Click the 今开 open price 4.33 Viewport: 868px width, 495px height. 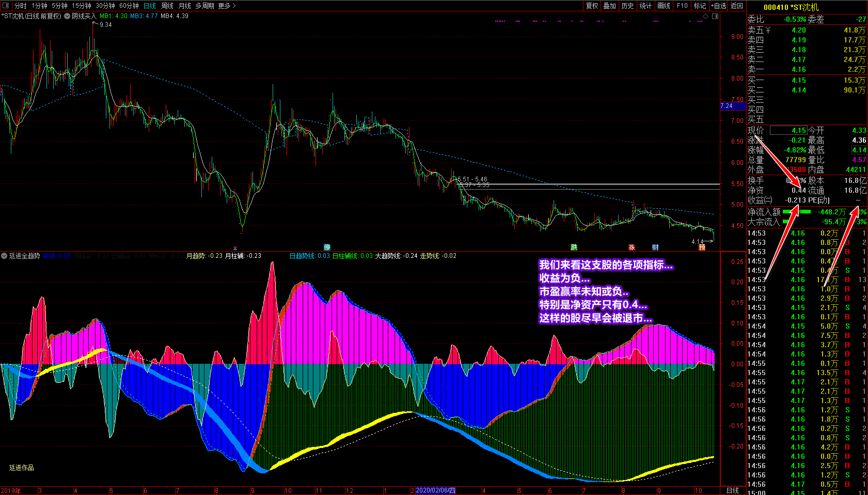pos(859,130)
